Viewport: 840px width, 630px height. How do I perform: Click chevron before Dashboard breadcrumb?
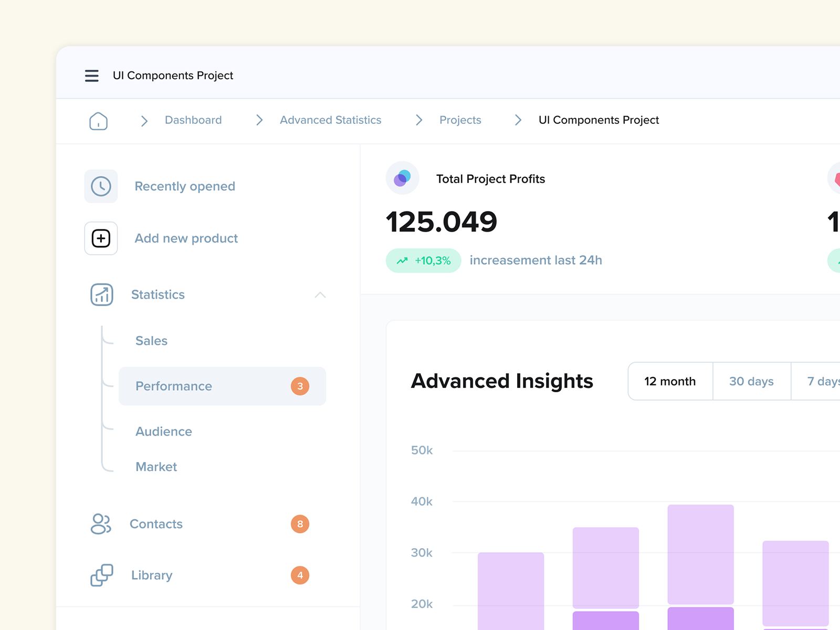tap(144, 121)
